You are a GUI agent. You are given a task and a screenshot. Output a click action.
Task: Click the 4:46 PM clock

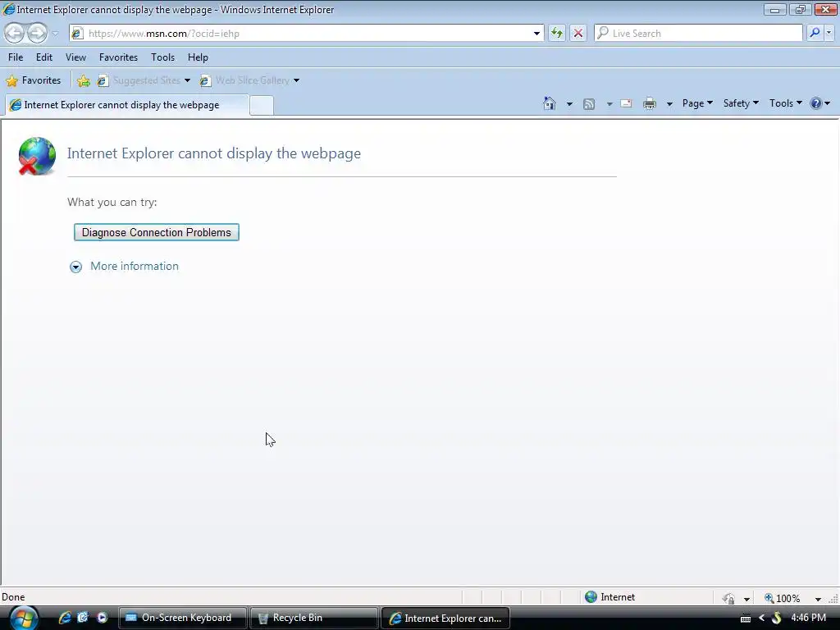click(x=808, y=618)
